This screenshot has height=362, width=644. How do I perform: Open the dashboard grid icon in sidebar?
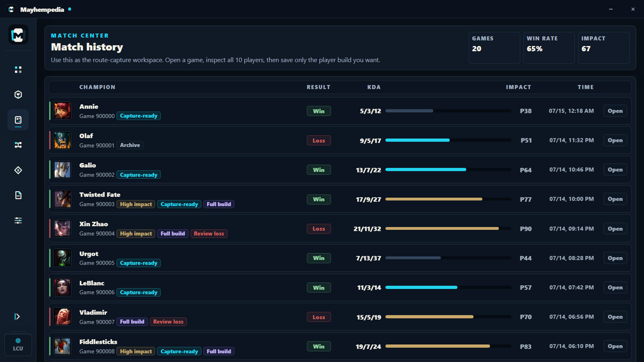pyautogui.click(x=18, y=70)
